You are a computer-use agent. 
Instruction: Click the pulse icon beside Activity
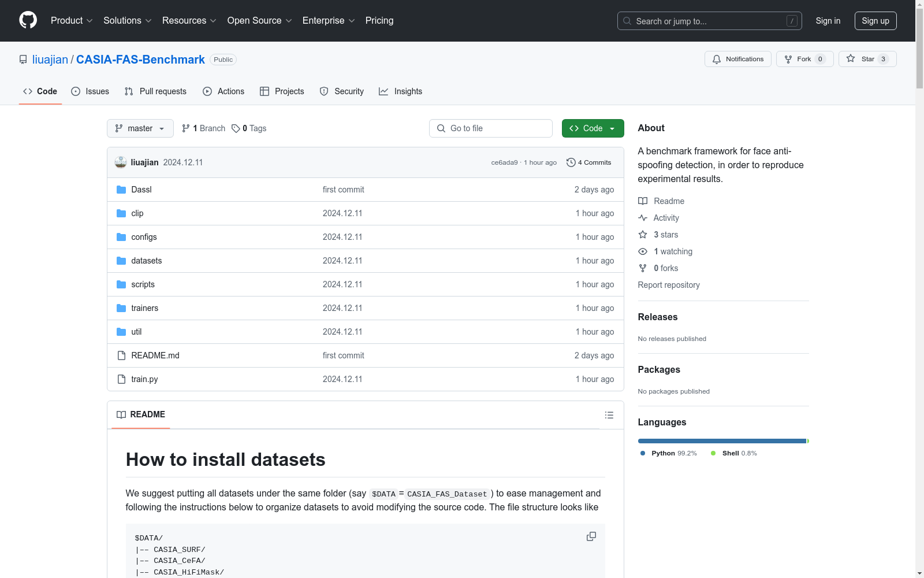point(643,218)
